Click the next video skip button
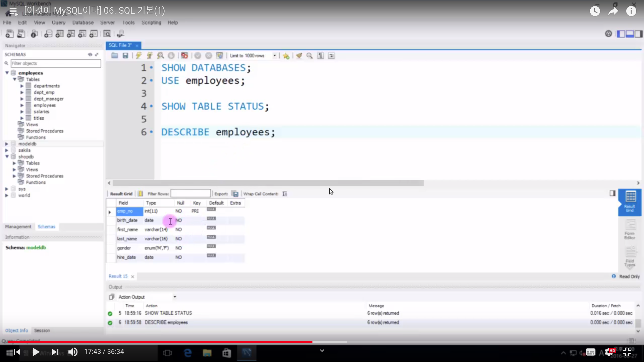644x362 pixels. 55,352
